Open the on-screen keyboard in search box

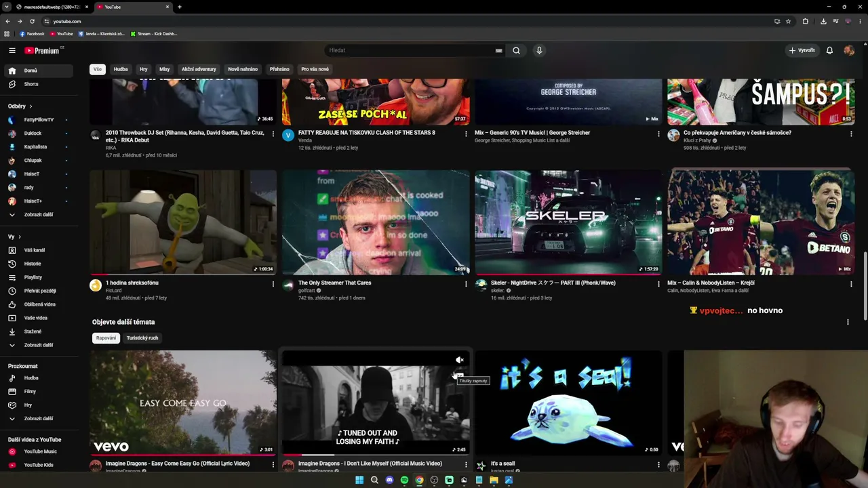pos(498,50)
